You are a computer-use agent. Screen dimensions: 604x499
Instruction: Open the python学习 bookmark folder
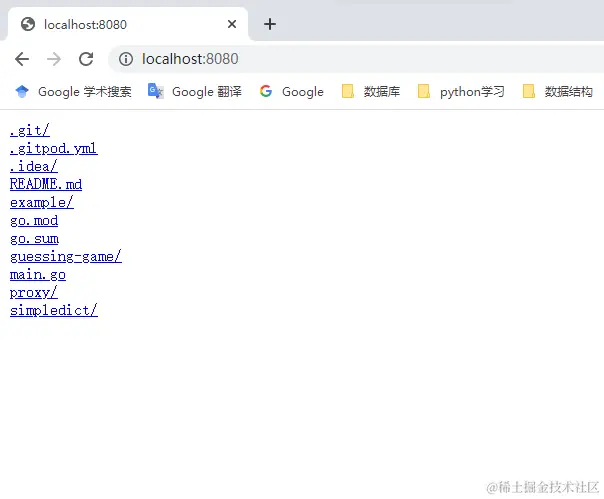461,92
